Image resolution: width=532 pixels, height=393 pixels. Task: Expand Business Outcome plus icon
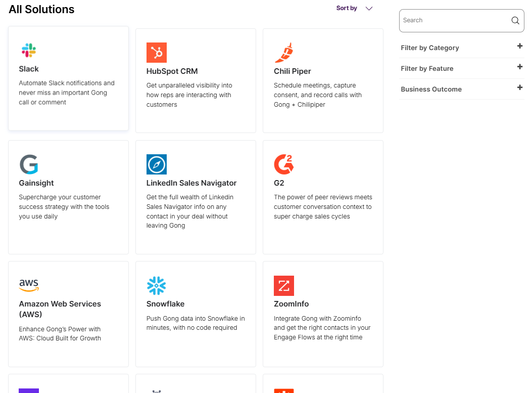(x=519, y=88)
